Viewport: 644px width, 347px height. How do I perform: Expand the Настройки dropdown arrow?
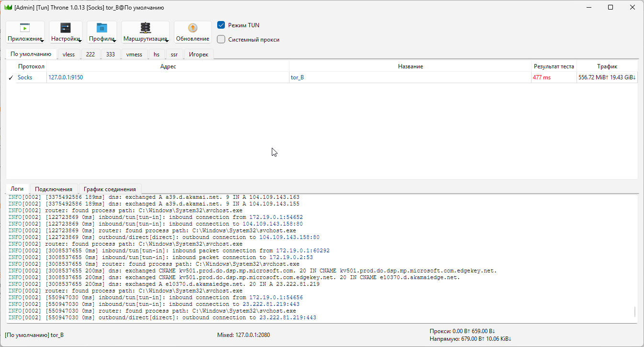(79, 41)
